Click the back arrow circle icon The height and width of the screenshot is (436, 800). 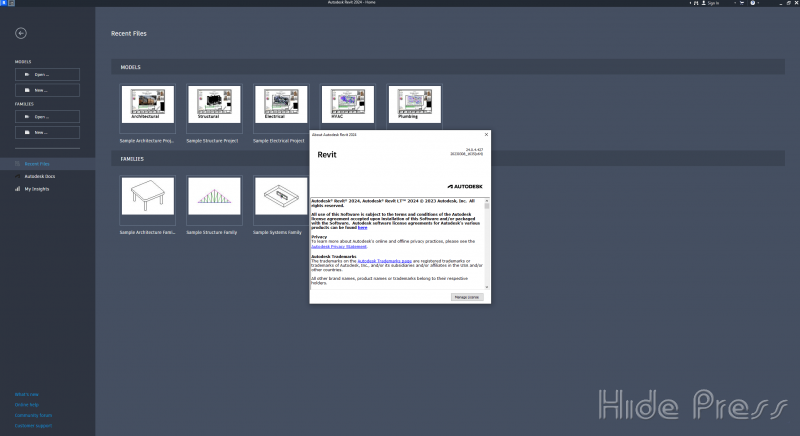21,33
